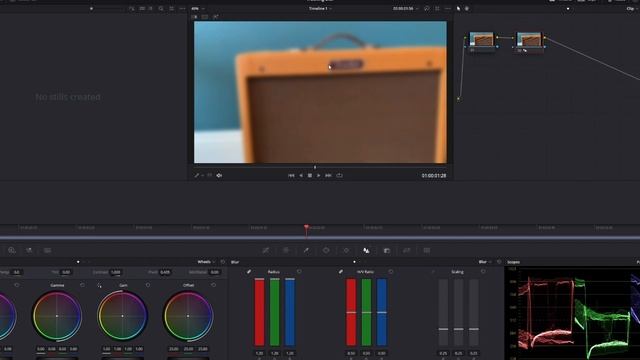Reset the Gamma wheel
Image resolution: width=640 pixels, height=360 pixels.
[82, 285]
